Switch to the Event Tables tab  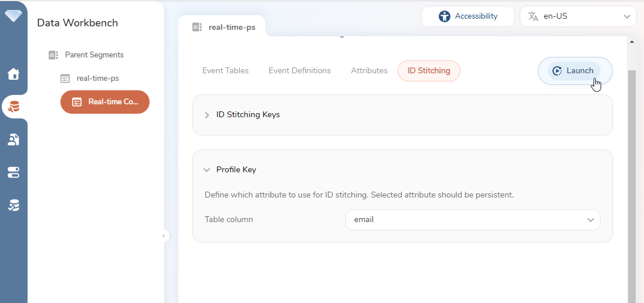pyautogui.click(x=225, y=71)
